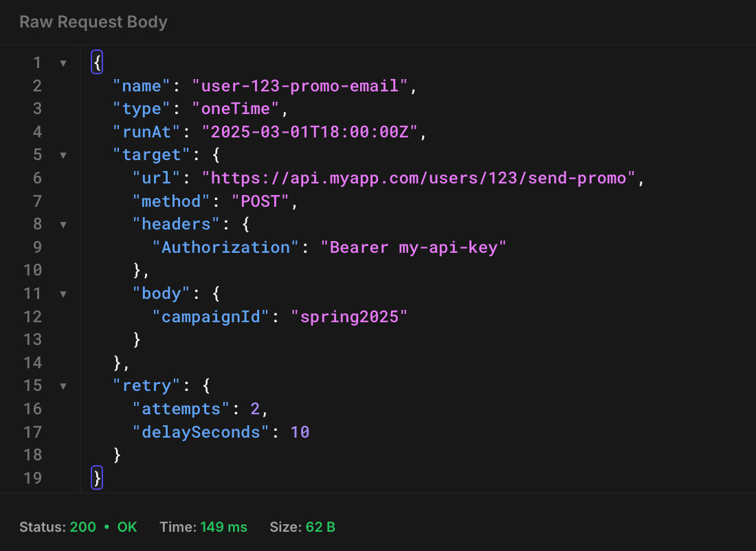Image resolution: width=756 pixels, height=551 pixels.
Task: Collapse the "body" object fold arrow
Action: (x=63, y=293)
